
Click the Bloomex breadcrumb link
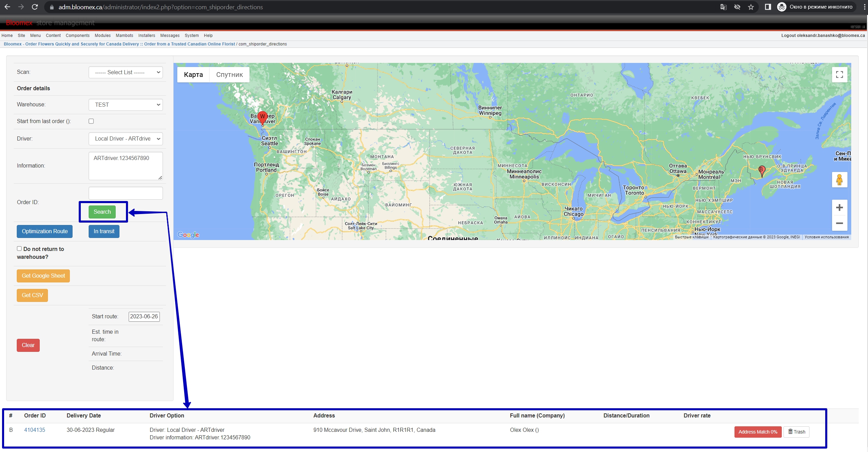pyautogui.click(x=119, y=44)
